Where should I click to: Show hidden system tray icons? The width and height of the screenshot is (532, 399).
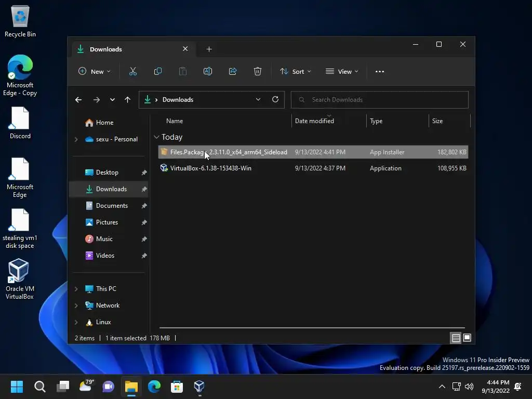[x=442, y=387]
